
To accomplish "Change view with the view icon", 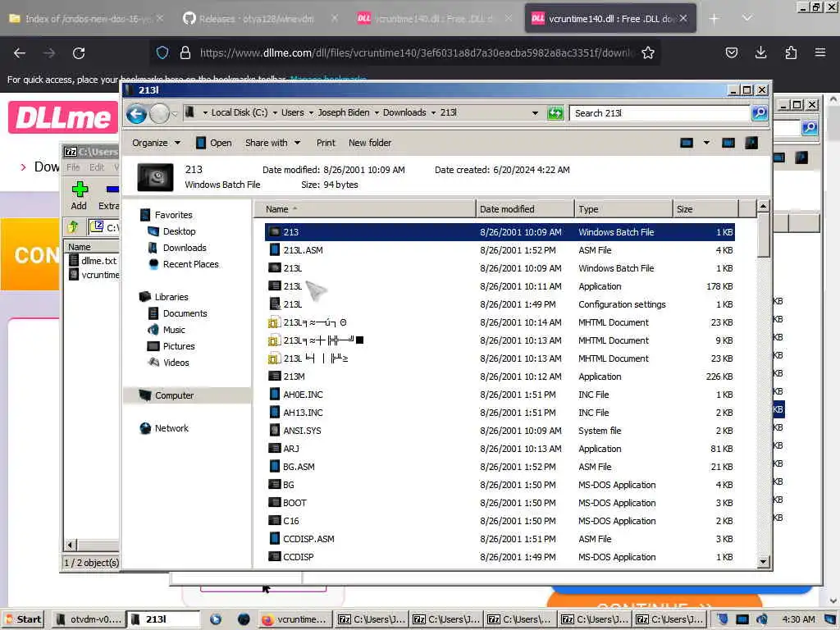I will point(687,143).
